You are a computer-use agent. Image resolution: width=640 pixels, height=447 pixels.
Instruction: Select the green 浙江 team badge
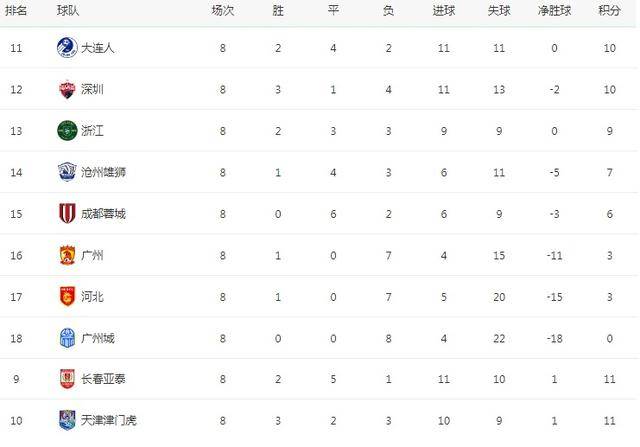pyautogui.click(x=67, y=131)
